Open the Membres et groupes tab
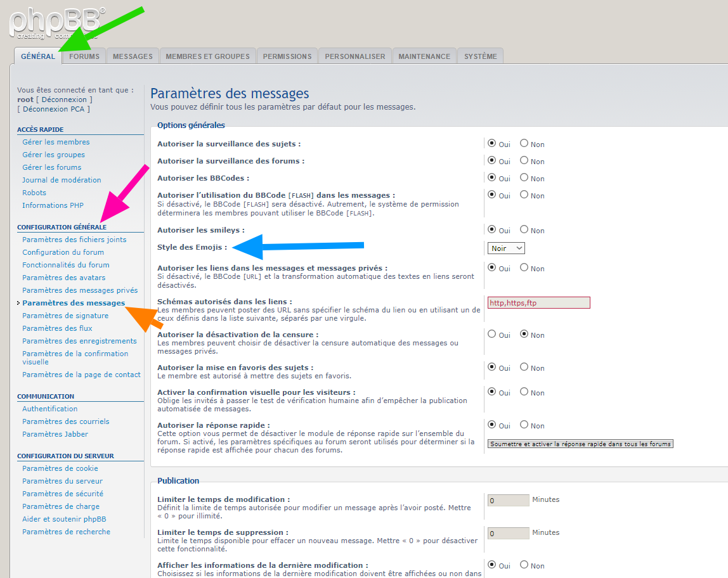This screenshot has width=728, height=578. click(x=207, y=56)
